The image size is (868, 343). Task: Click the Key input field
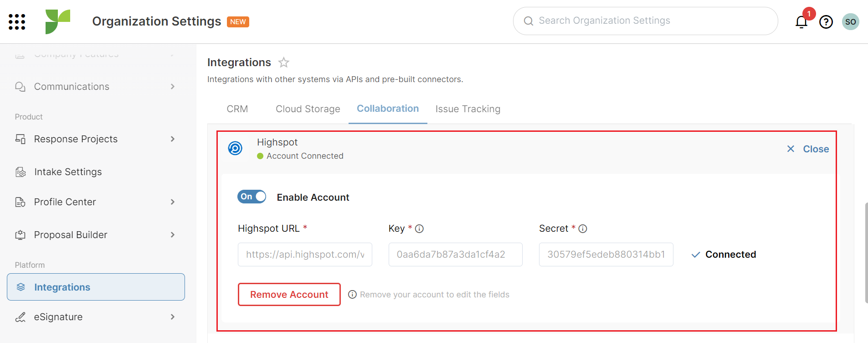pos(456,255)
